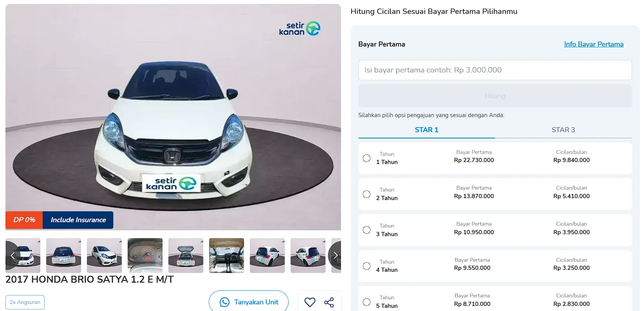Pick the 4 Tahun tenor option

coord(367,266)
